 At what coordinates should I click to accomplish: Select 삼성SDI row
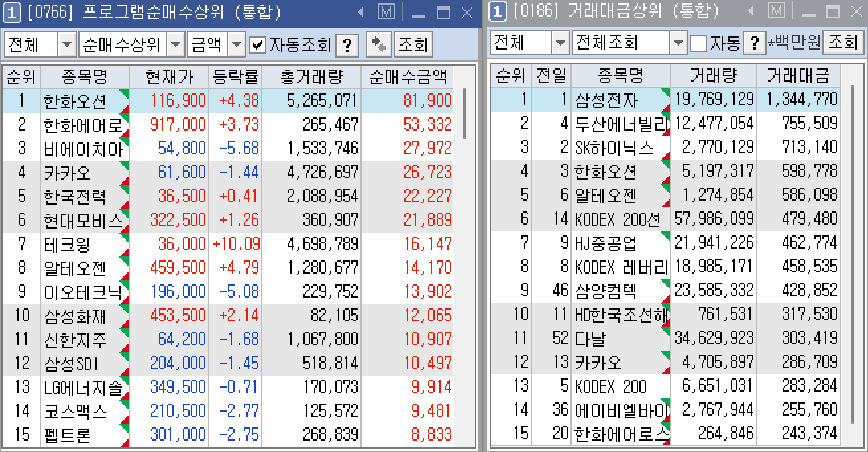pos(227,363)
